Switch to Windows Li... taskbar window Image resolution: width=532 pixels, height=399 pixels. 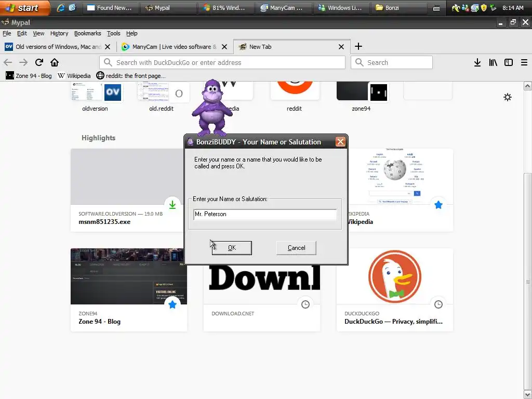click(x=340, y=7)
